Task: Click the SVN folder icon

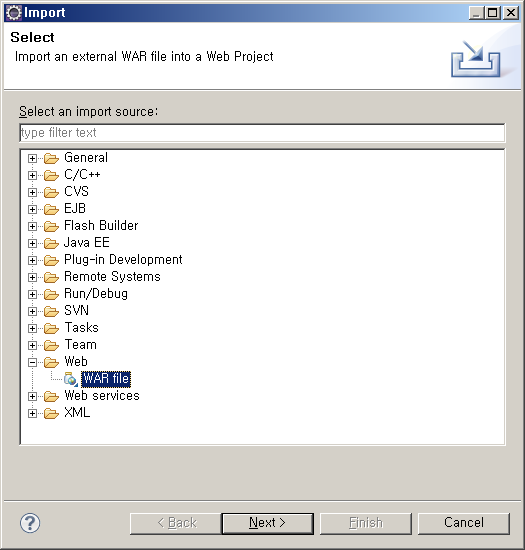Action: click(52, 311)
